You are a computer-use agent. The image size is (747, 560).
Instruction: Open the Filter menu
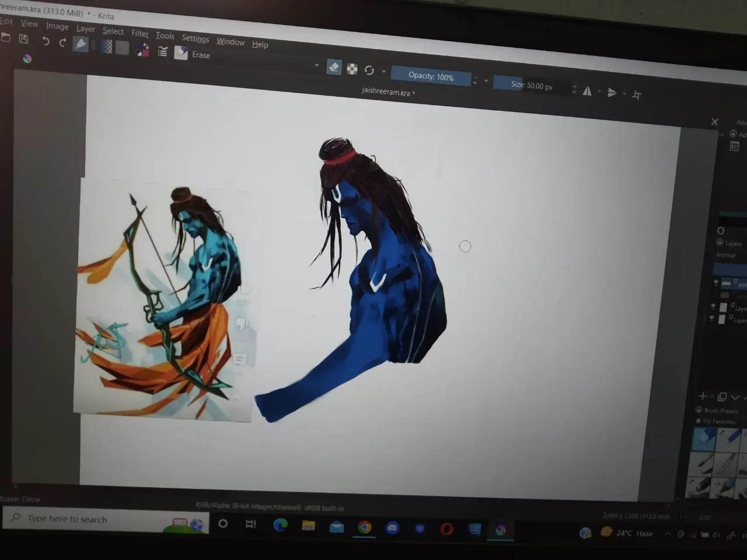coord(140,33)
